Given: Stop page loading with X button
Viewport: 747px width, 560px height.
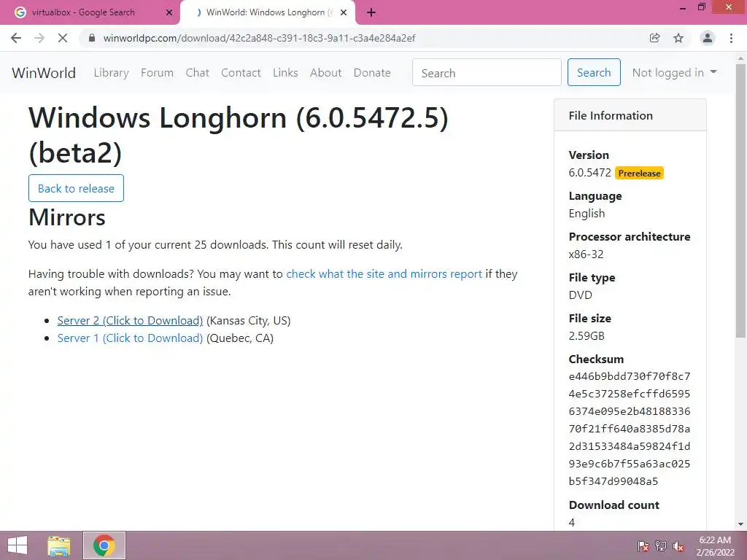Looking at the screenshot, I should point(63,38).
